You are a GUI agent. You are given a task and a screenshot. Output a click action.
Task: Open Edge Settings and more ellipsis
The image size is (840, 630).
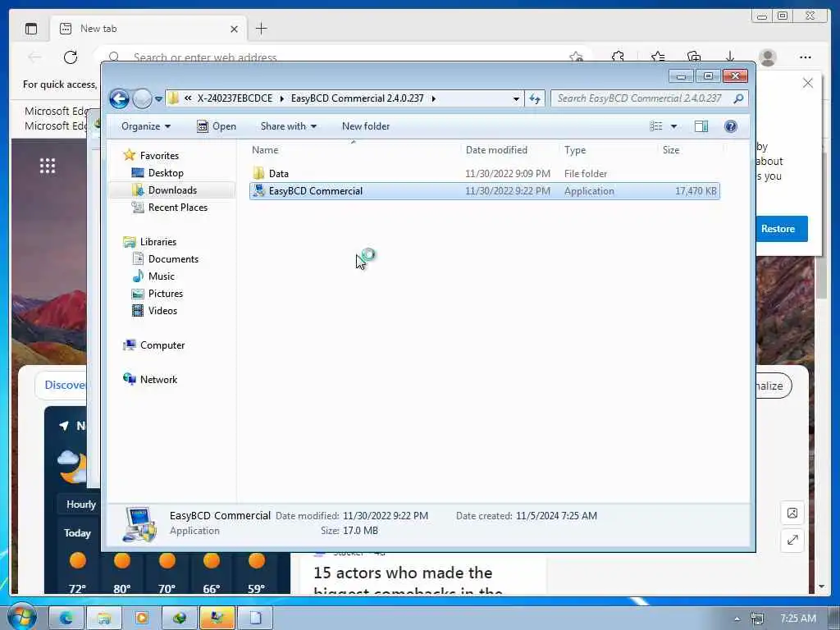pos(806,57)
